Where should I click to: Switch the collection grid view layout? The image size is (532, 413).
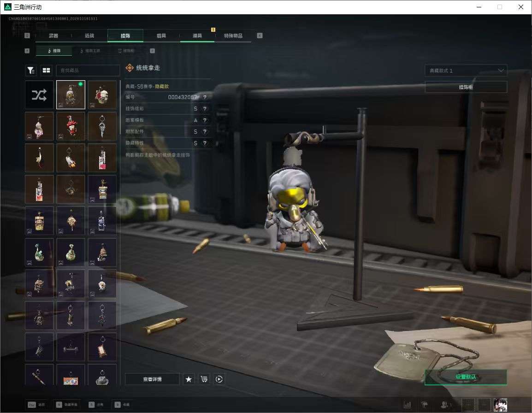(x=46, y=70)
